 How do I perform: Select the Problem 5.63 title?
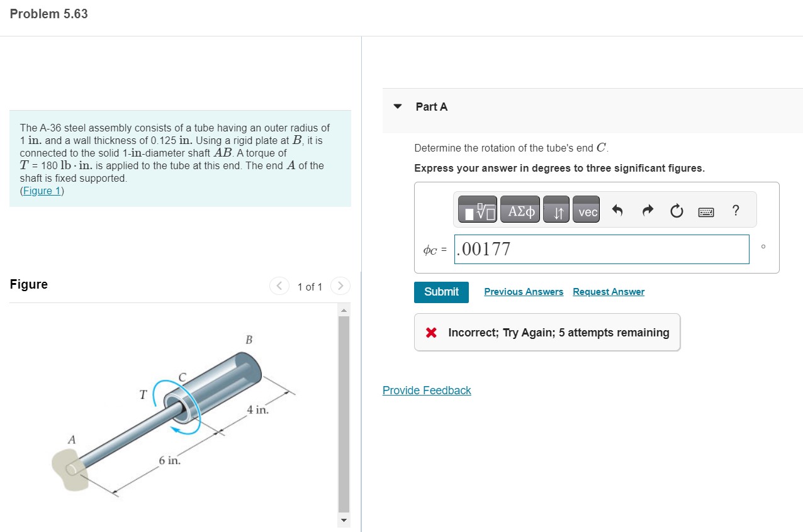click(48, 13)
